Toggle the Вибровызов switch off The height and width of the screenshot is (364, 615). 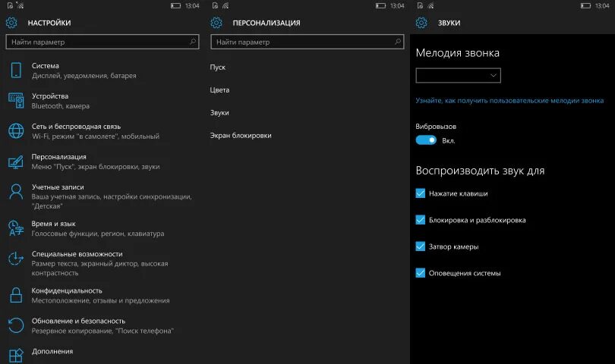pos(426,140)
